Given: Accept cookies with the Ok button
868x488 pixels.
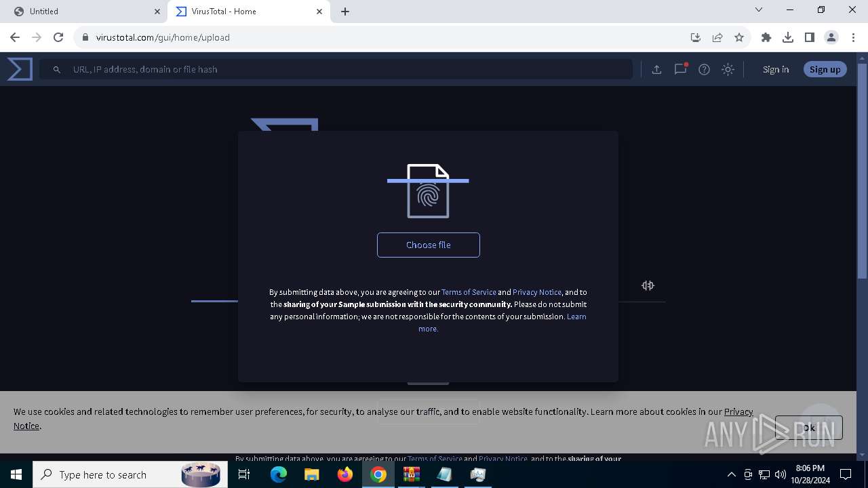Looking at the screenshot, I should click(x=808, y=428).
